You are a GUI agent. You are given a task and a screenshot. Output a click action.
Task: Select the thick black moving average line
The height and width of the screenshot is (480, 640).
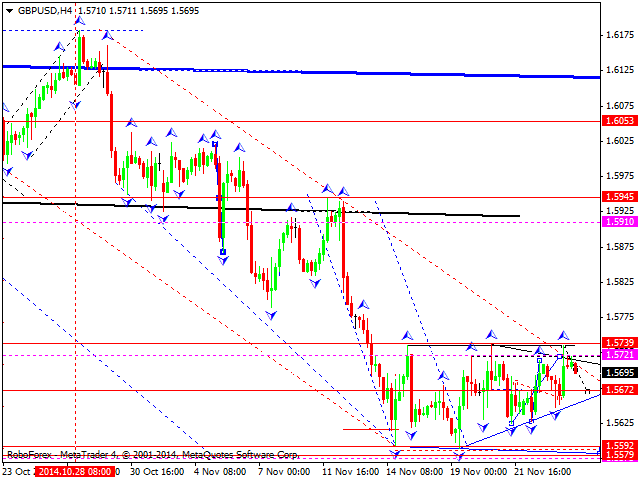pos(300,210)
